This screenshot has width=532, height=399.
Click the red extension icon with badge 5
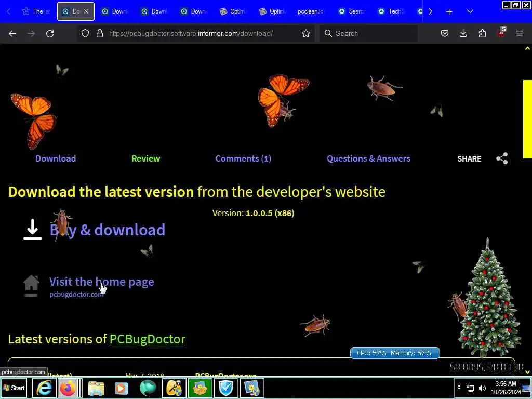coord(501,33)
